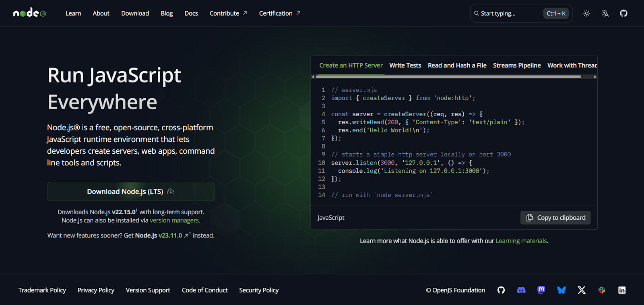Click the code text 'res.end('Hello World!\n');'
Screen dimensions: 644x305
point(384,130)
